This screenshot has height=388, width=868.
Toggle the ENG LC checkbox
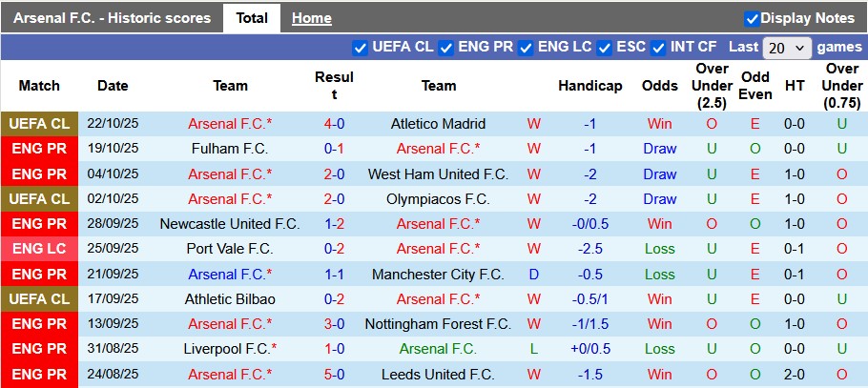[x=526, y=47]
